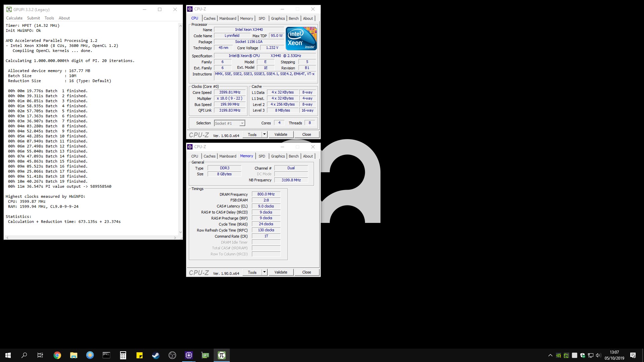Click Tools button in upper CPU-Z window
Viewport: 644px width, 362px height.
252,134
